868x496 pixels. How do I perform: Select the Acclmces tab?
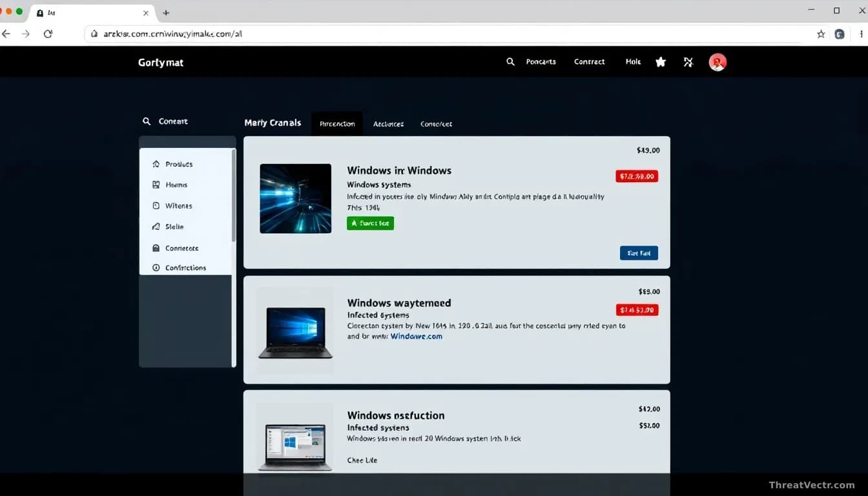(389, 124)
